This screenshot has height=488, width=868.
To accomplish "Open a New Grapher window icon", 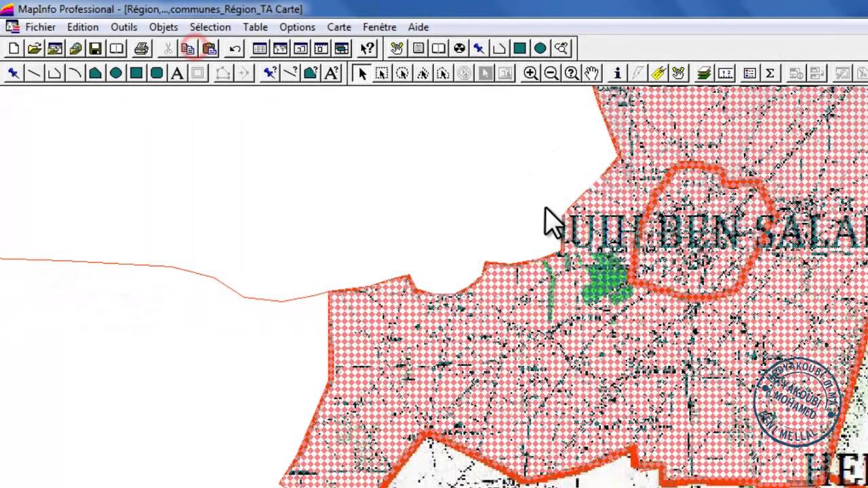I will [300, 48].
